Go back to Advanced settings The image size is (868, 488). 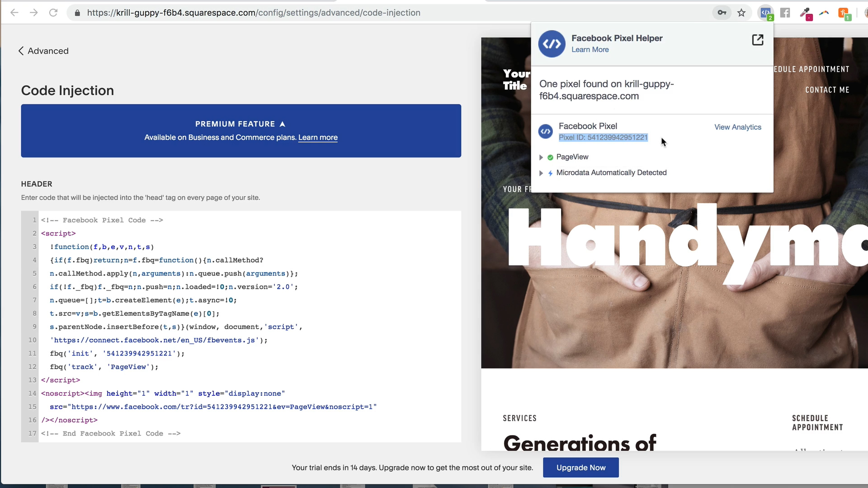click(x=43, y=51)
